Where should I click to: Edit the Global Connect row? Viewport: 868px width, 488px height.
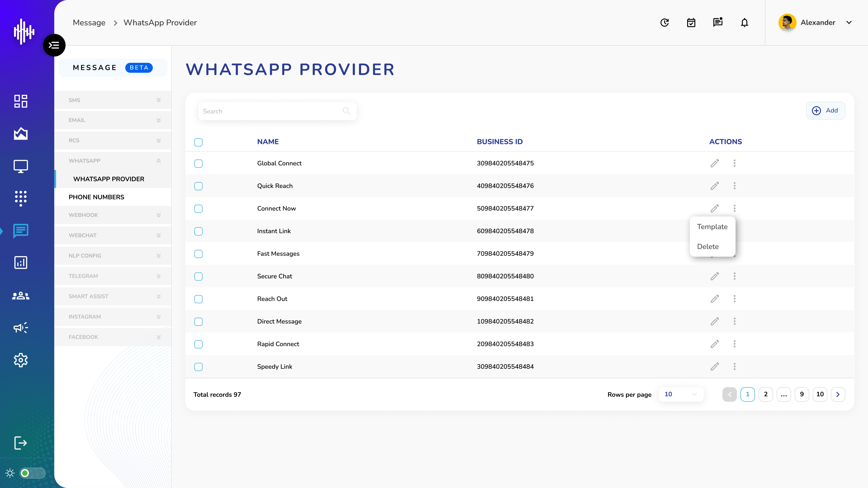tap(715, 163)
